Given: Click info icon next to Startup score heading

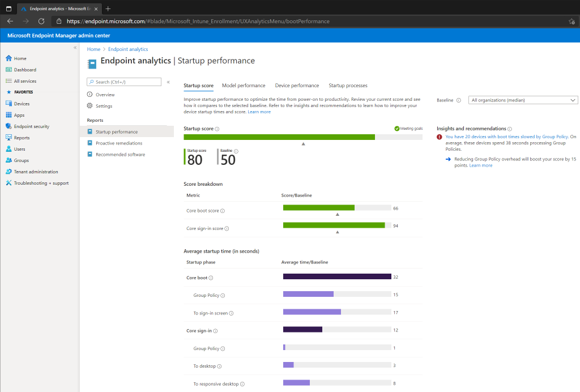Looking at the screenshot, I should pyautogui.click(x=217, y=129).
